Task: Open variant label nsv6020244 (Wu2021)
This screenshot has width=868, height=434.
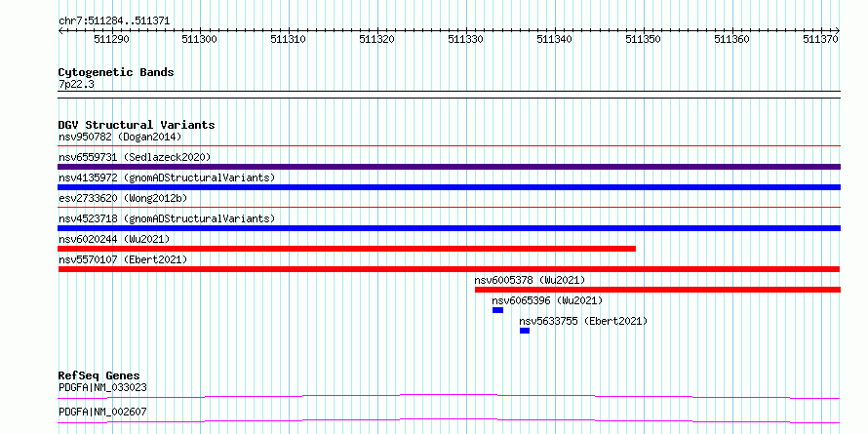Action: (x=114, y=239)
